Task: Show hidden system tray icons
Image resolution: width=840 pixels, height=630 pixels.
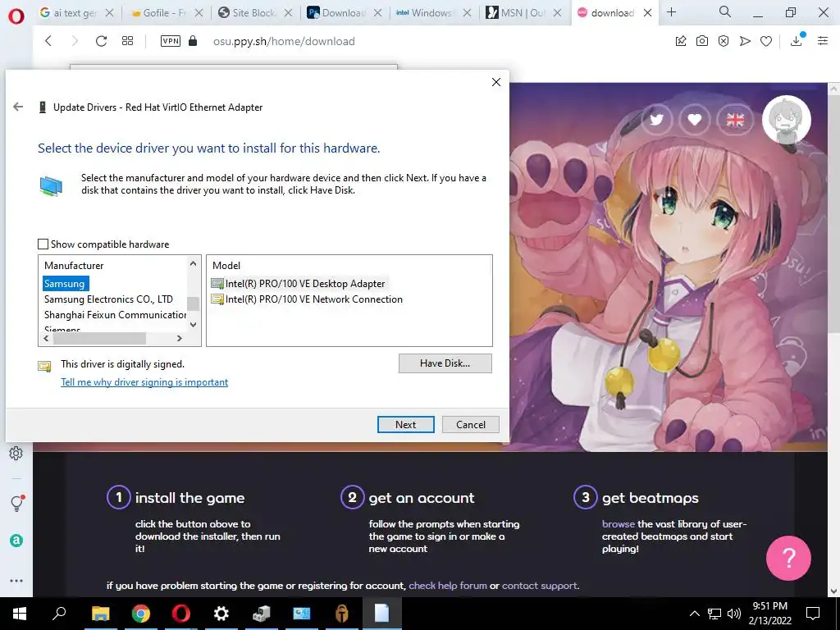Action: 694,614
